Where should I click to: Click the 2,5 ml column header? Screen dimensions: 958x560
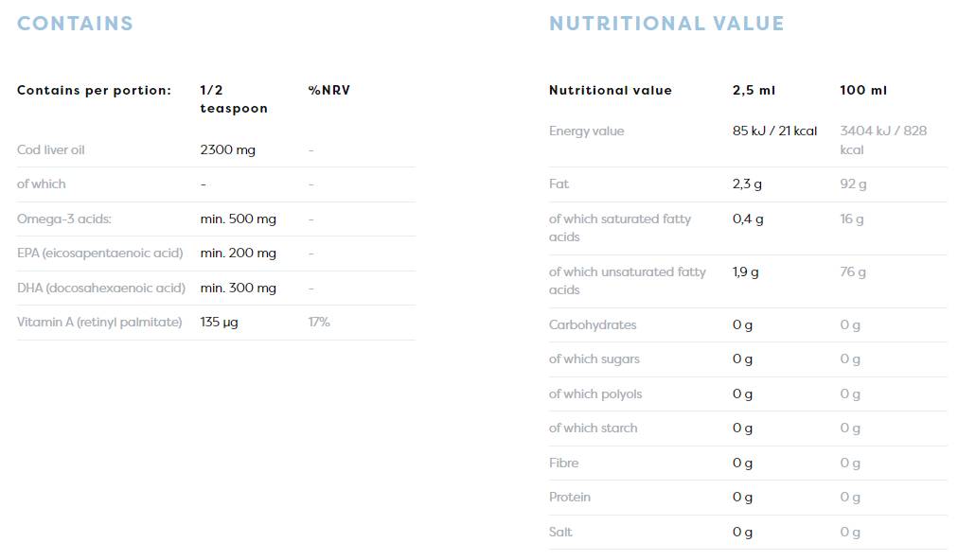click(x=754, y=90)
